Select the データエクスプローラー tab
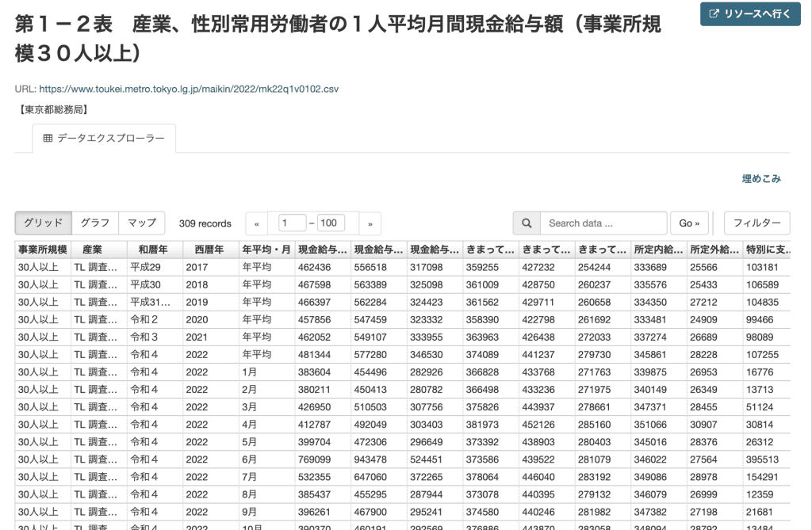 coord(104,138)
